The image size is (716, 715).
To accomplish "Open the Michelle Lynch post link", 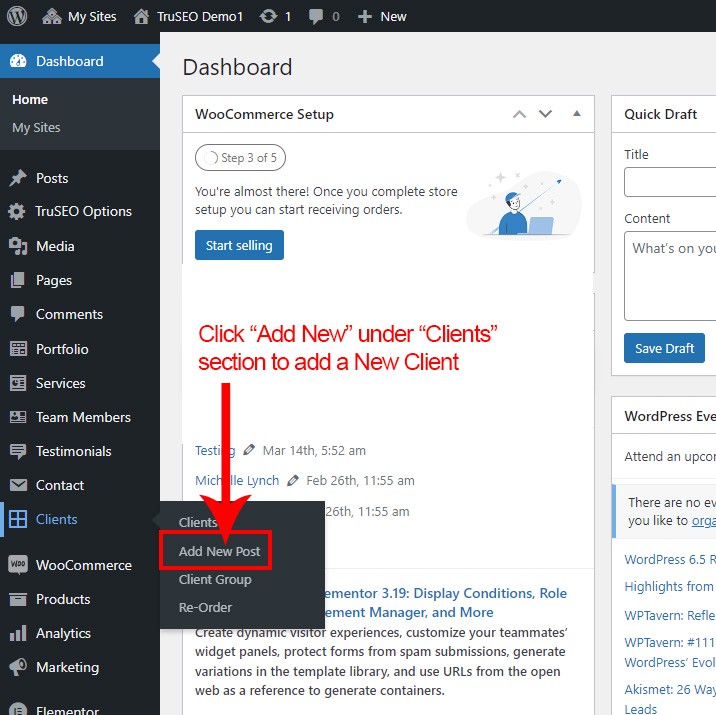I will tap(237, 481).
